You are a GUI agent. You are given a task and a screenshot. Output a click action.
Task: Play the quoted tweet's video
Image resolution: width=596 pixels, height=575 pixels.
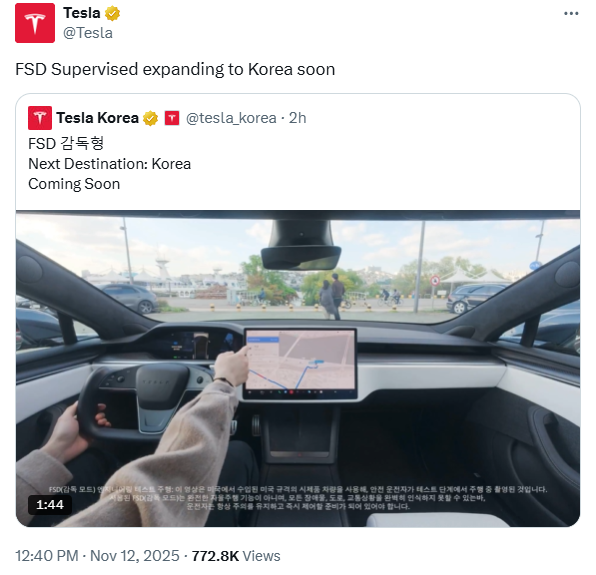tap(298, 368)
